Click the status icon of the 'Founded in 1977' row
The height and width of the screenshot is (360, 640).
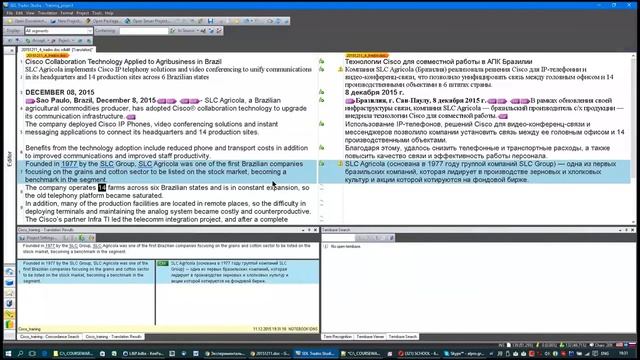[x=322, y=164]
